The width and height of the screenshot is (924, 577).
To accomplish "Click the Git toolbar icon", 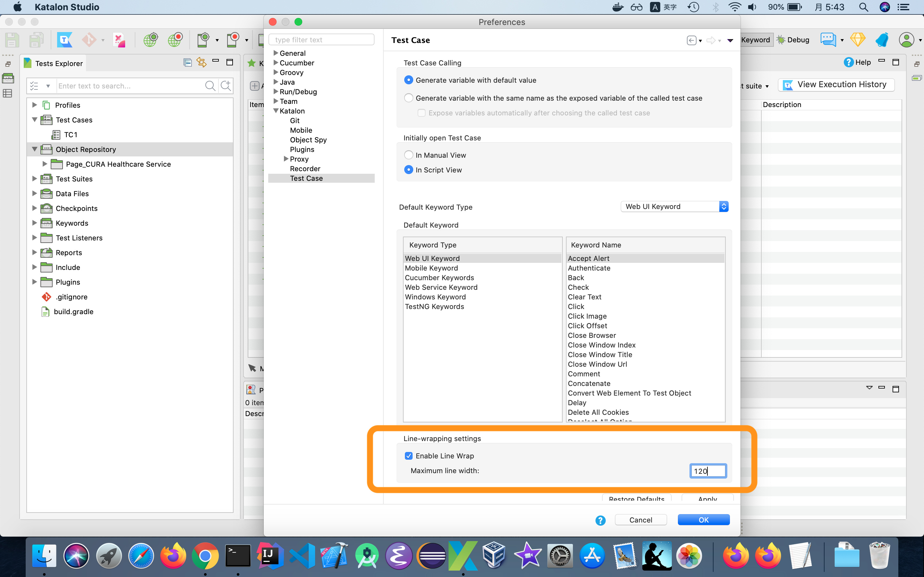I will (x=89, y=40).
